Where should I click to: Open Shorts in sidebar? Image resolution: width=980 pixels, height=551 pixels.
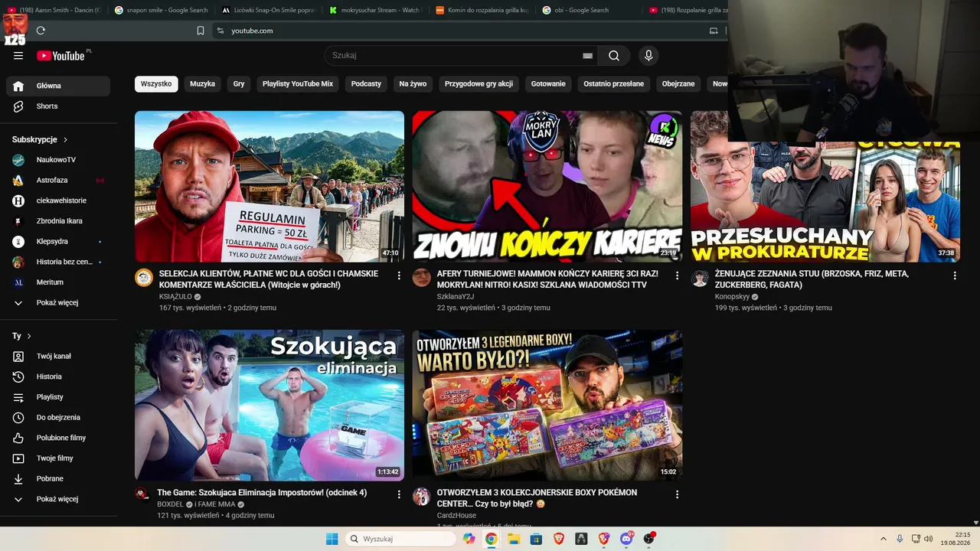point(58,106)
